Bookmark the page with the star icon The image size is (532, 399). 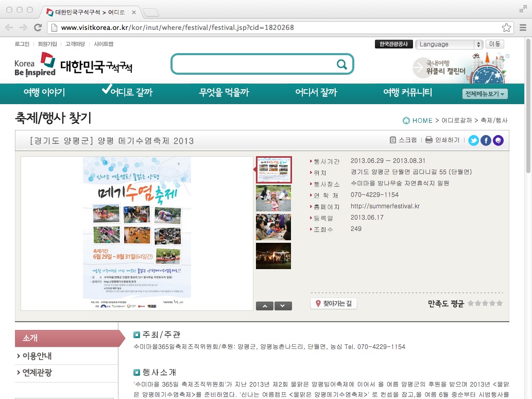506,27
